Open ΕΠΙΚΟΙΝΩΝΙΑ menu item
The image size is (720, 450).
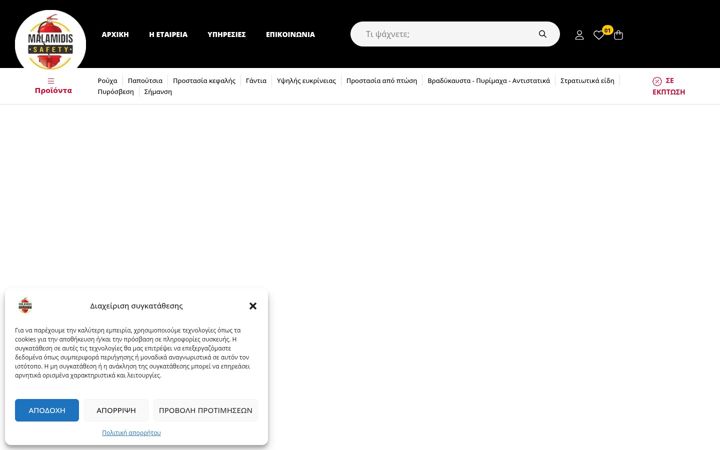290,34
